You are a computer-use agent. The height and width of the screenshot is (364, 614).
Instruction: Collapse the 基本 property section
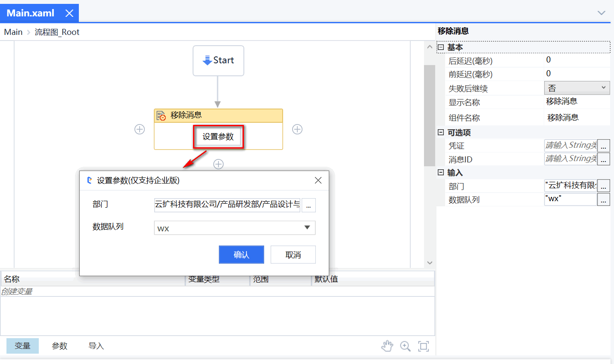click(441, 47)
